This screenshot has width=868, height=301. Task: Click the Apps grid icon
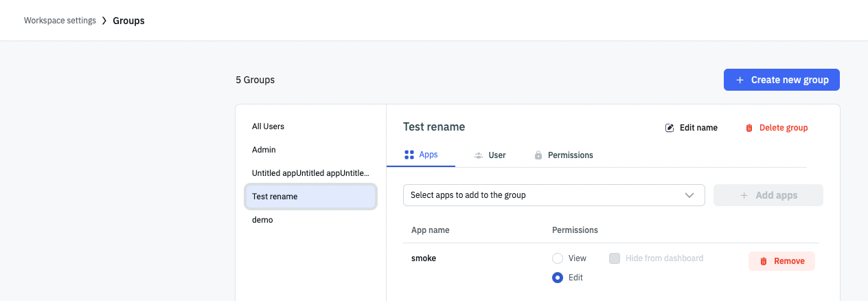pyautogui.click(x=409, y=155)
